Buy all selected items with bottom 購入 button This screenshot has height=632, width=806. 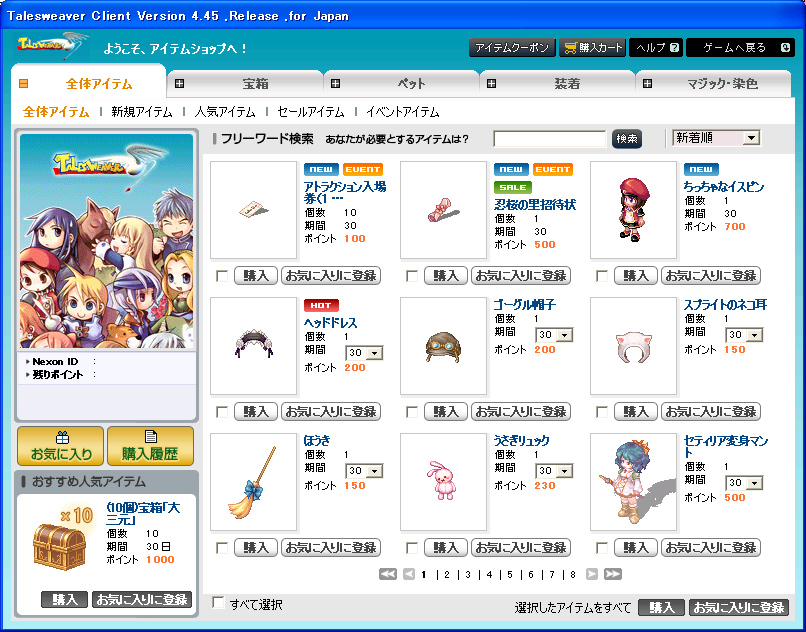pos(662,608)
